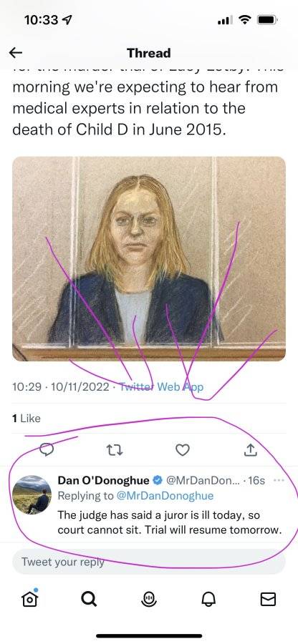Like the tweet with heart icon
Image resolution: width=298 pixels, height=644 pixels.
point(183,451)
